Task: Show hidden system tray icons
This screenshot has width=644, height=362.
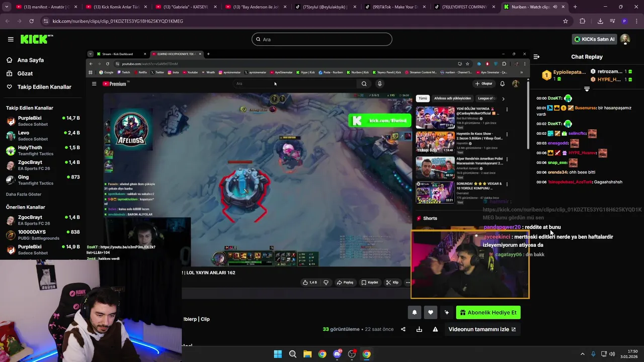Action: click(x=583, y=354)
